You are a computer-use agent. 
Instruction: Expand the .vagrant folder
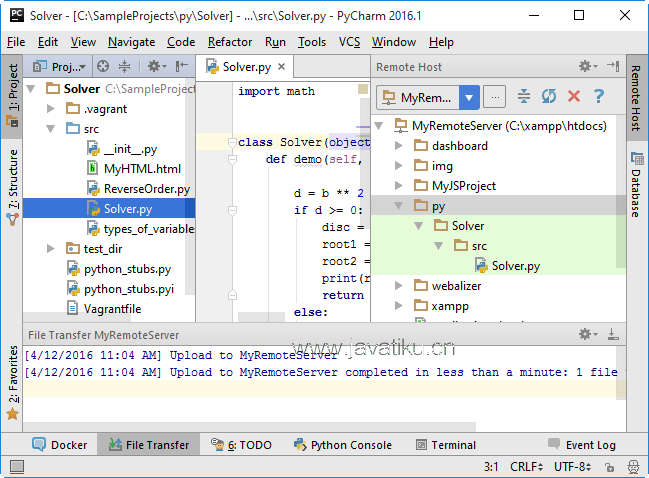coord(50,109)
